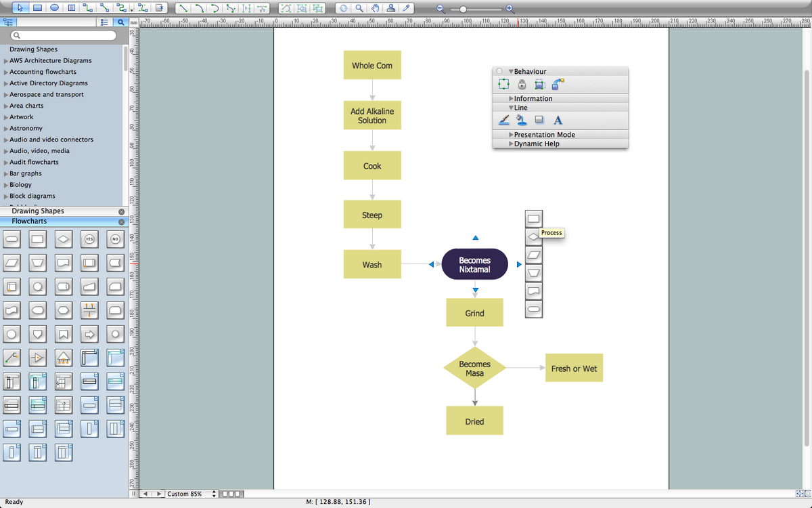Image resolution: width=812 pixels, height=508 pixels.
Task: Close the Flowcharts library
Action: coord(122,221)
